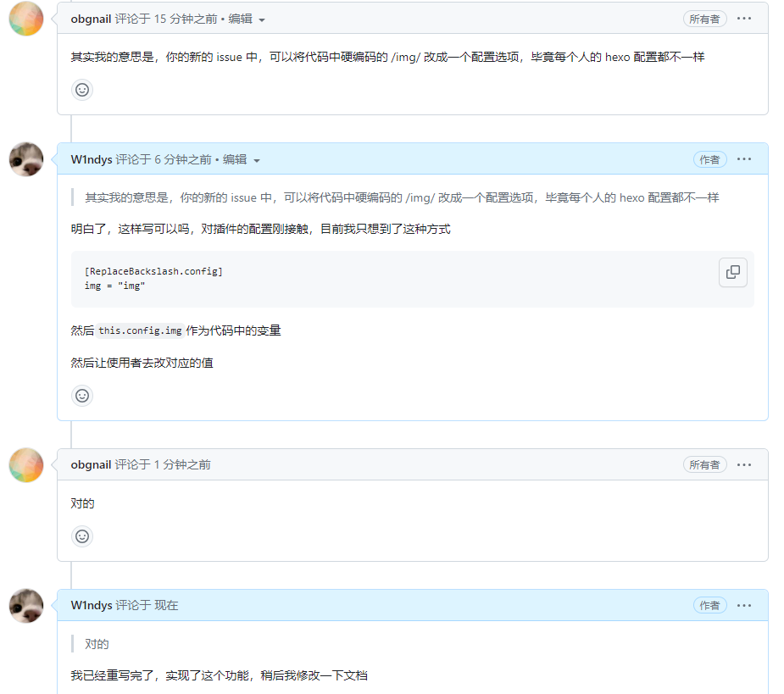Click obgnail's avatar beside the 15 分钟之前 comment
The height and width of the screenshot is (694, 784).
26,19
